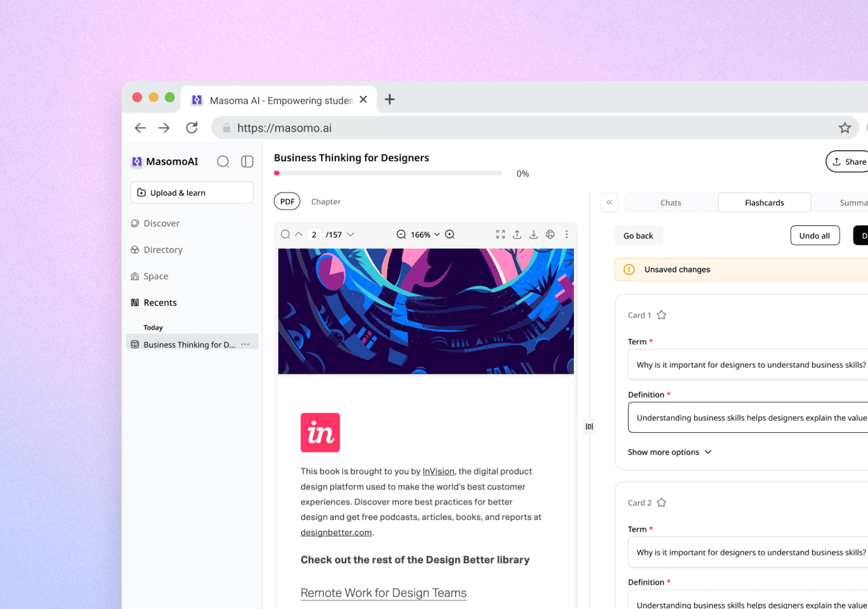Click the lock icon in address bar

click(226, 128)
